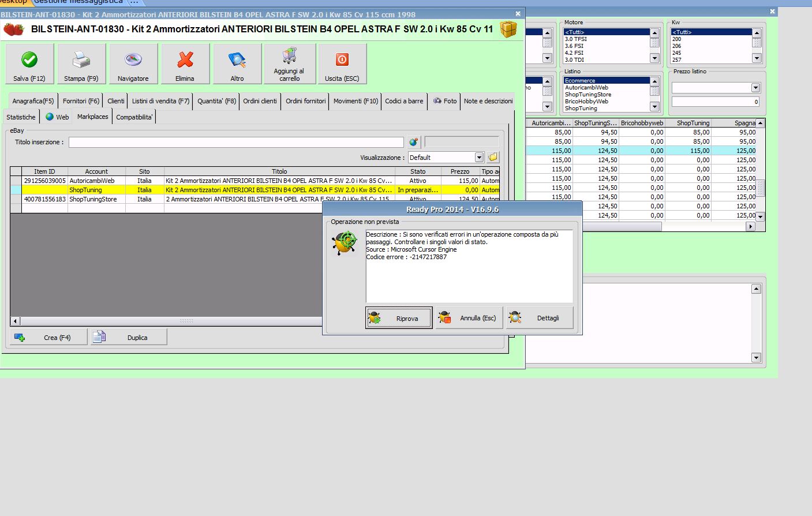Image resolution: width=812 pixels, height=516 pixels.
Task: Sort listings by the Stato column
Action: tap(418, 171)
